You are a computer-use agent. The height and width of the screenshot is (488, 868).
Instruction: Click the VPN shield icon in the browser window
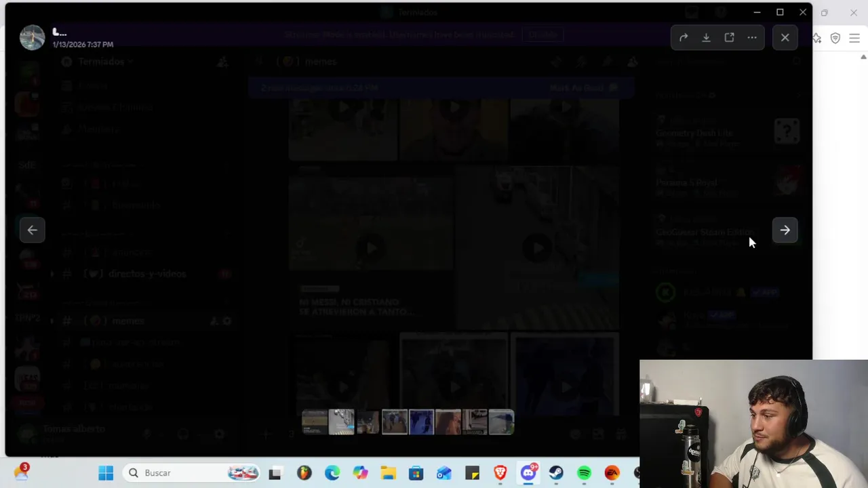pos(835,39)
